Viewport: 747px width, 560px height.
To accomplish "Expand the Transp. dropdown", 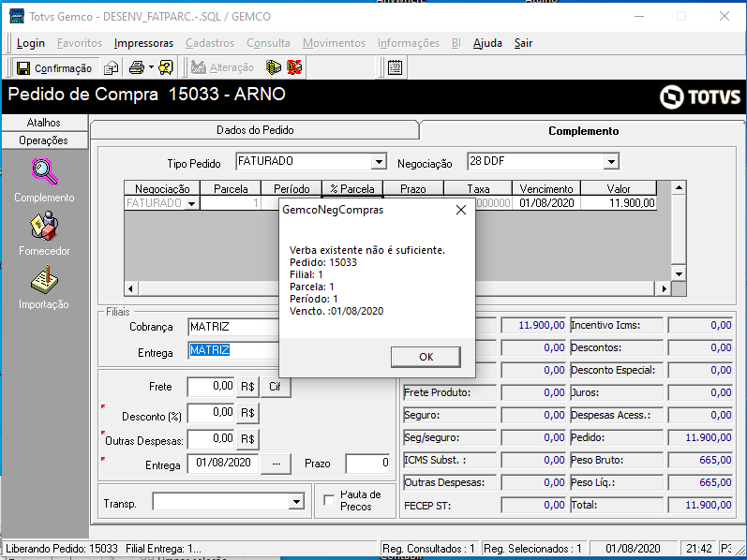I will (296, 501).
